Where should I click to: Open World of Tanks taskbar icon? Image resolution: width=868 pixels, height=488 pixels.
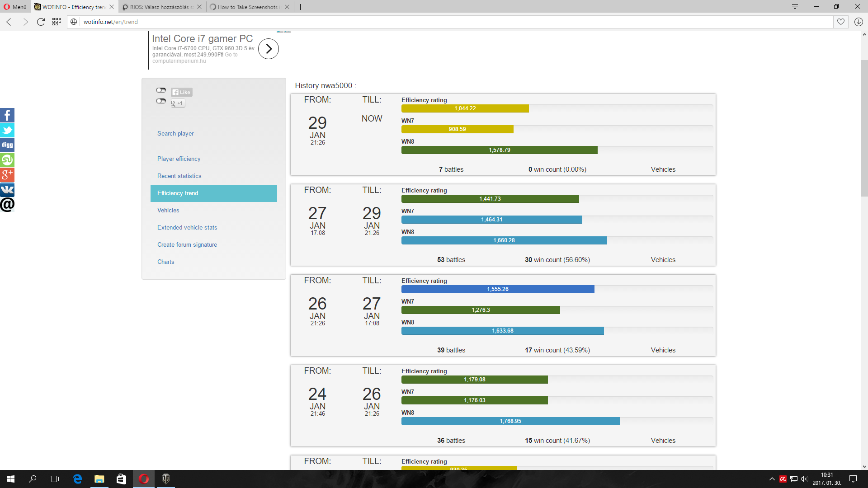[x=165, y=479]
